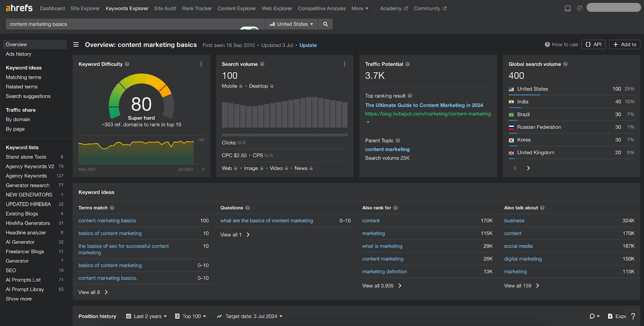The height and width of the screenshot is (326, 644).
Task: Open the content marketing parent topic link
Action: (387, 150)
